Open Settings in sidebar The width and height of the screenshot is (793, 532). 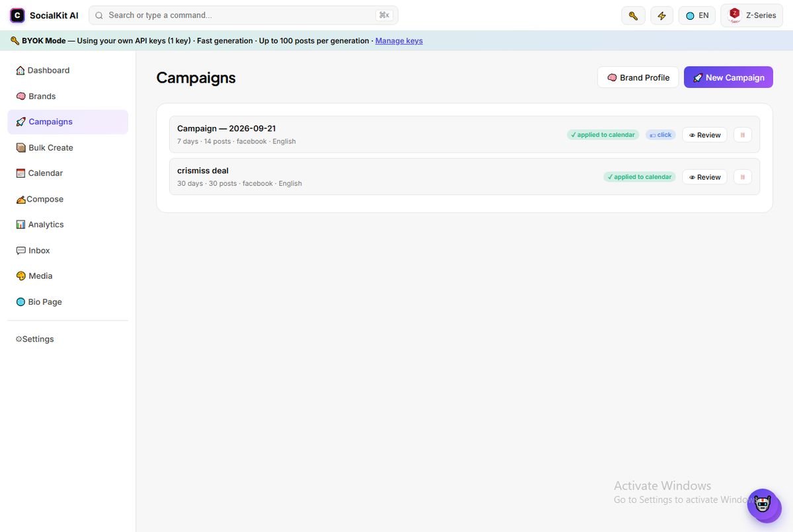pos(68,339)
